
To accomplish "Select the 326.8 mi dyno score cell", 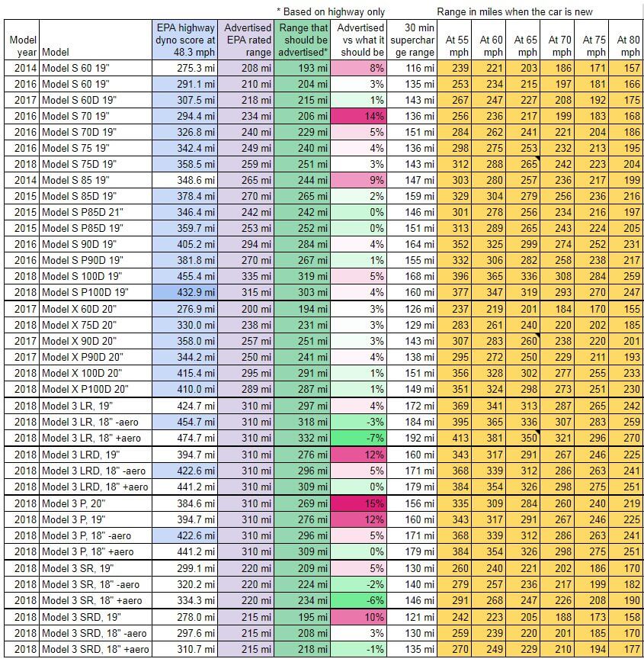I will (185, 132).
